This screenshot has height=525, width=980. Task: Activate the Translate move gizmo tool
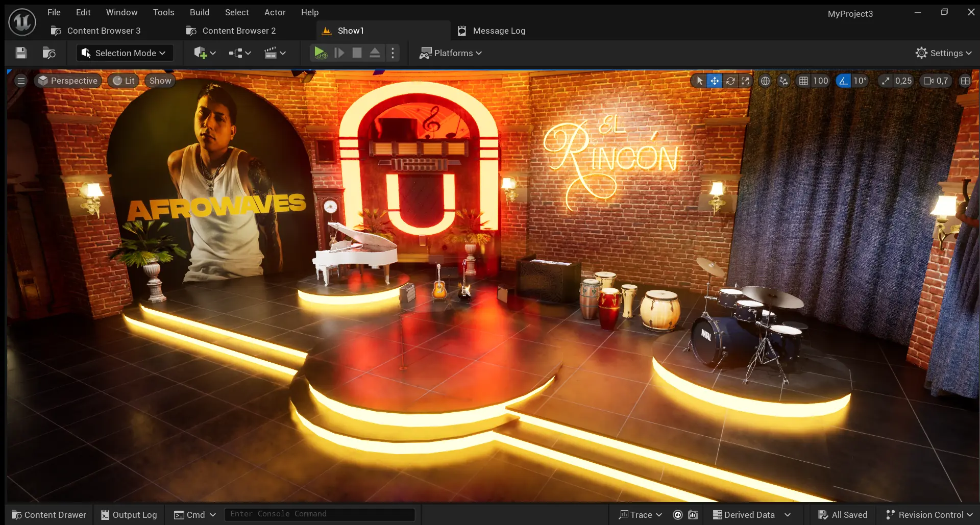(x=715, y=81)
